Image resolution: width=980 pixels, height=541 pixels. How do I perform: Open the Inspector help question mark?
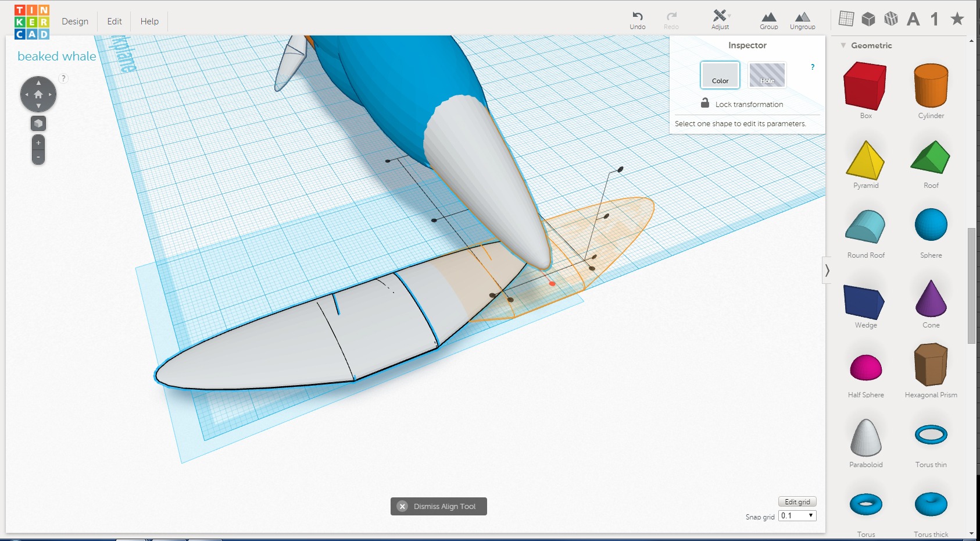(x=813, y=67)
